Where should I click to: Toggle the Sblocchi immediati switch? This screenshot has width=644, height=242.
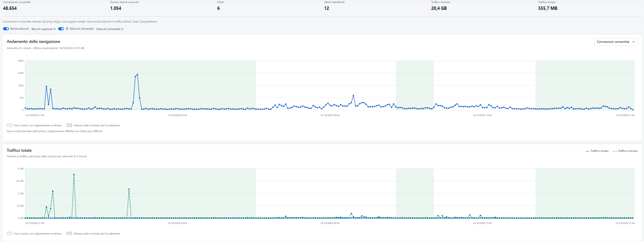(x=61, y=29)
